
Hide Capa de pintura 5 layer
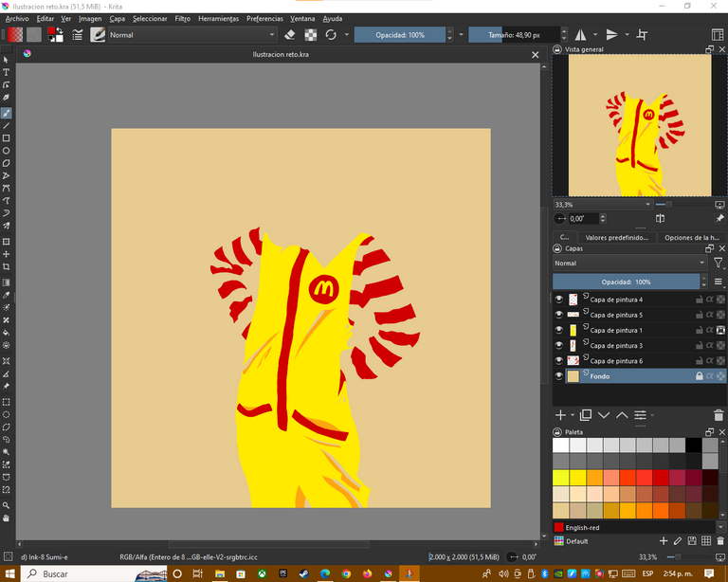559,315
